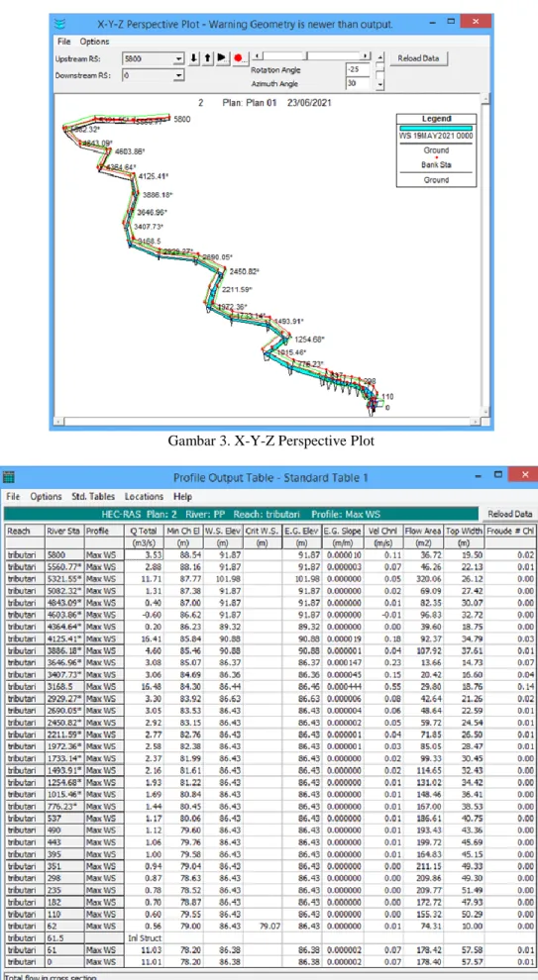The height and width of the screenshot is (980, 538).
Task: Open the Locations menu
Action: coord(144,496)
